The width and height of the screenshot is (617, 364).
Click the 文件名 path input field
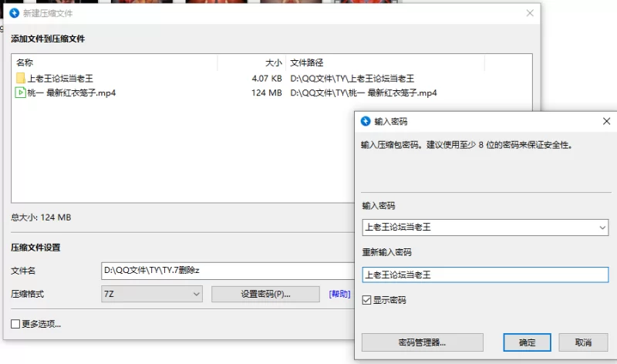coord(228,271)
